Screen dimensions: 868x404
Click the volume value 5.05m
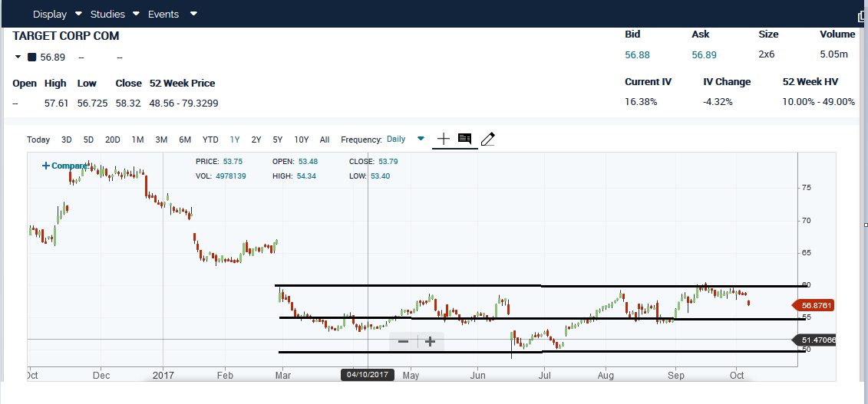pyautogui.click(x=833, y=54)
